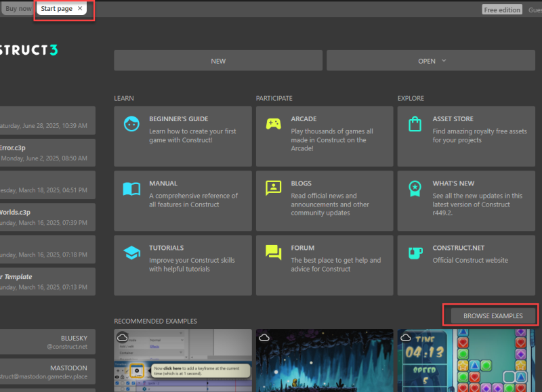Click the Blogs person-card icon
The image size is (542, 392).
(274, 188)
